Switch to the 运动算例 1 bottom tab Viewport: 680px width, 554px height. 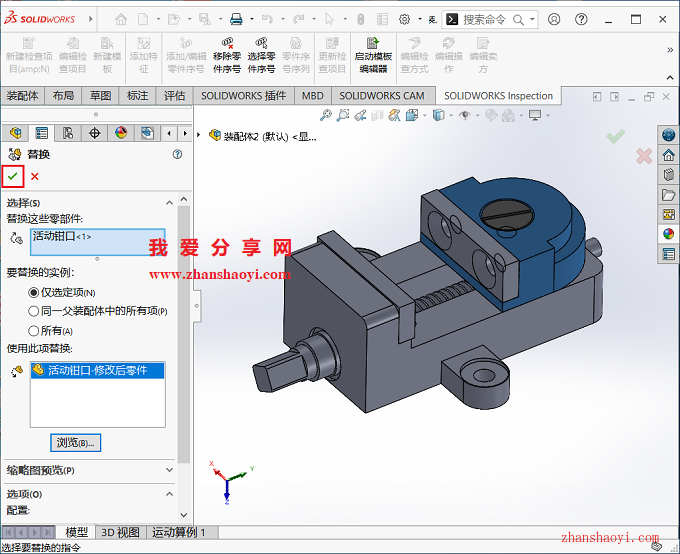(x=179, y=532)
